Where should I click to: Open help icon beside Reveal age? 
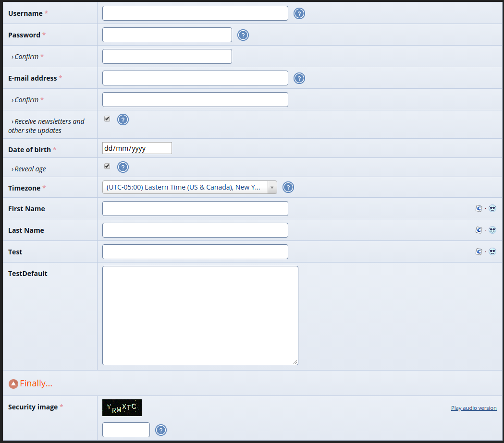point(123,167)
